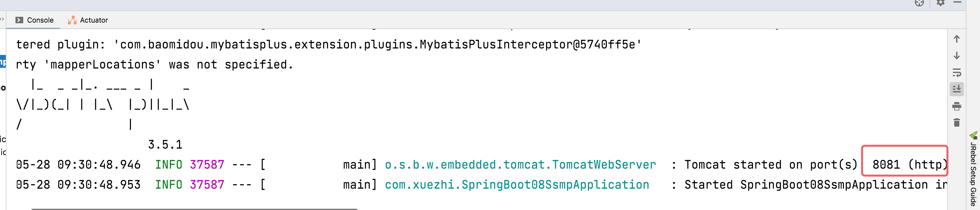Click the highlighted 8081 (http) port text
Viewport: 980px width, 210px height.
pos(908,165)
